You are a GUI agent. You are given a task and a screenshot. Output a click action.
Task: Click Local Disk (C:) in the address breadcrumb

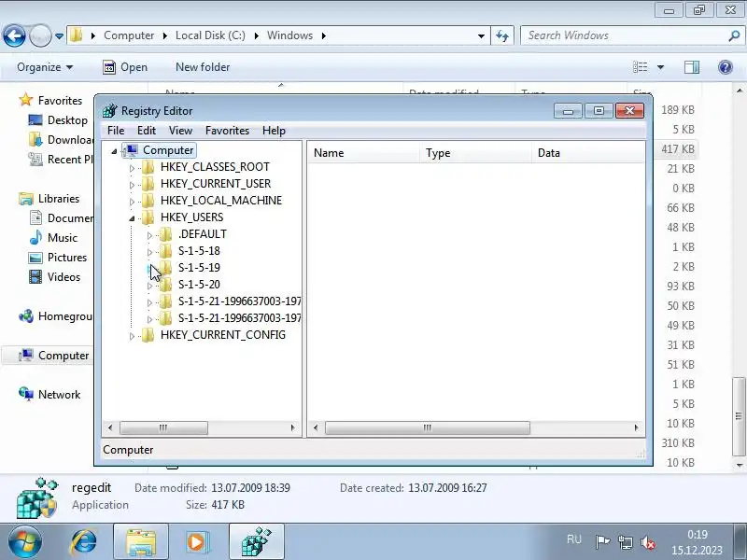(x=210, y=35)
